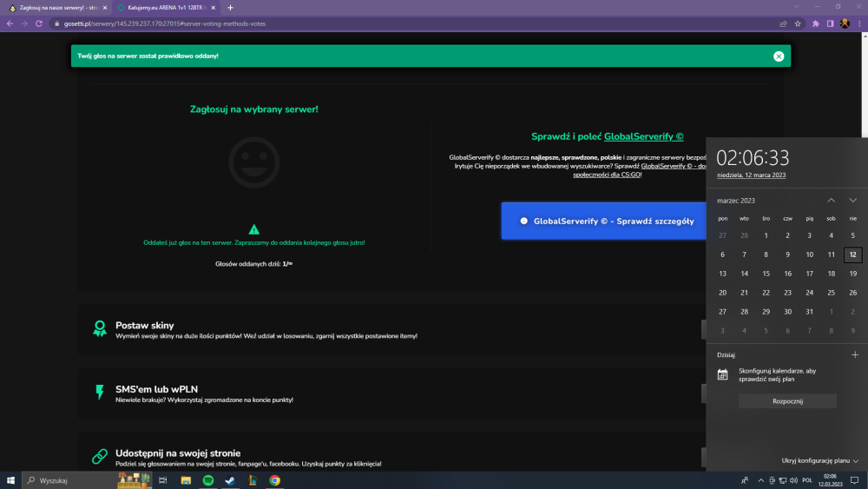Screen dimensions: 868x489
Task: Open network status tray icon
Action: coord(783,480)
